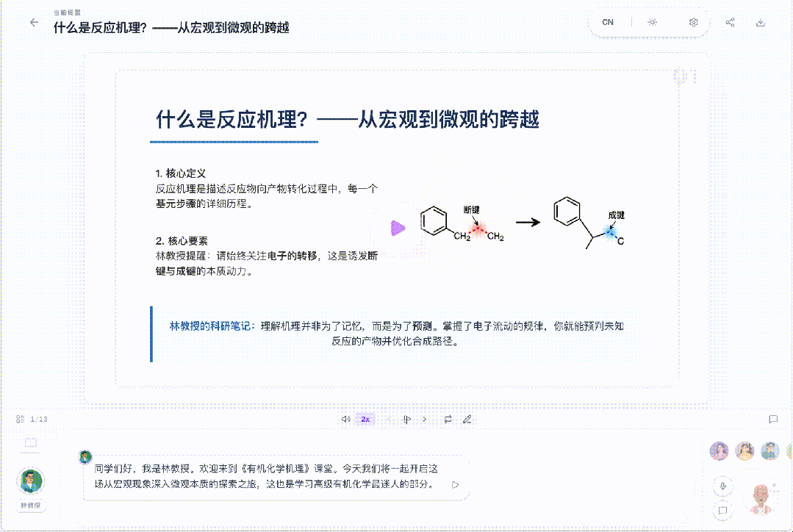This screenshot has height=532, width=793.
Task: Advance with the right chevron in playback bar
Action: coord(423,419)
